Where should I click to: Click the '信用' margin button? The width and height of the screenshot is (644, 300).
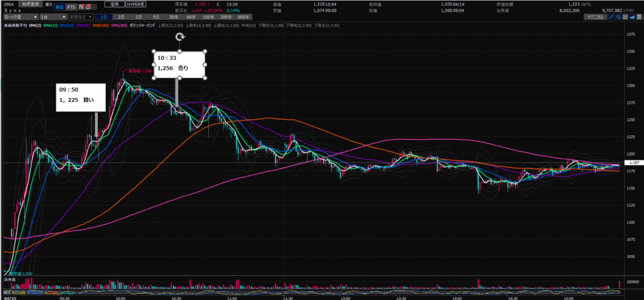click(x=114, y=4)
